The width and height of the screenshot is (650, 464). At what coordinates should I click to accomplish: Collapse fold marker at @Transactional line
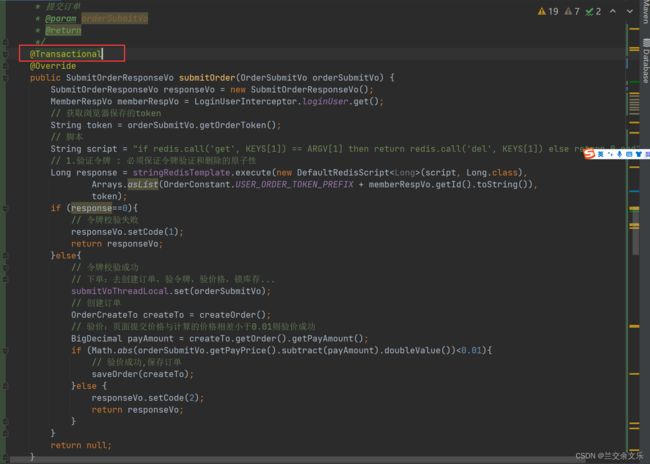click(5, 54)
